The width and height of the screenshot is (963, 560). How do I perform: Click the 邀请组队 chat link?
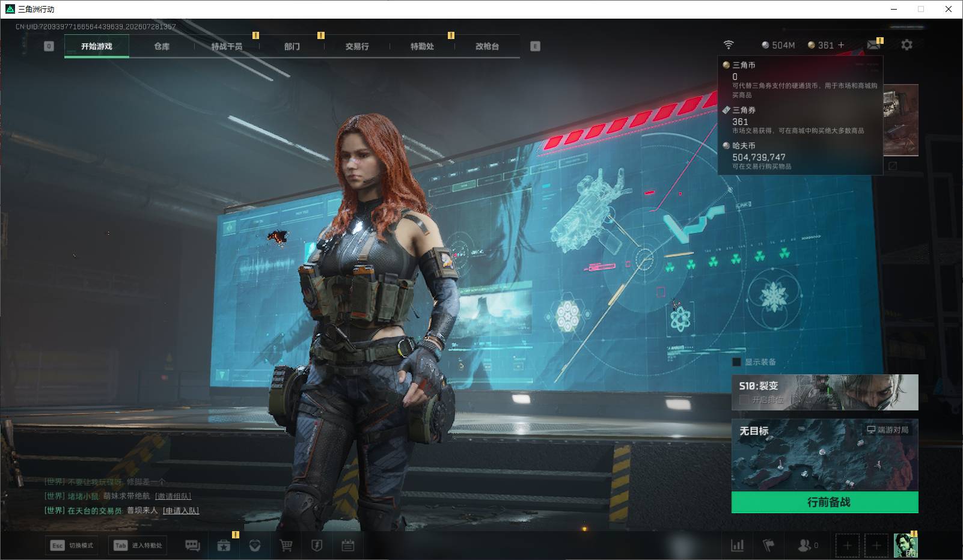[173, 496]
